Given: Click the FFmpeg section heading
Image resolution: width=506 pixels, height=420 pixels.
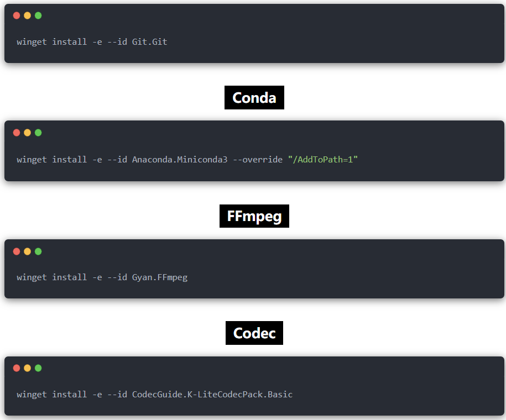Looking at the screenshot, I should pos(254,216).
